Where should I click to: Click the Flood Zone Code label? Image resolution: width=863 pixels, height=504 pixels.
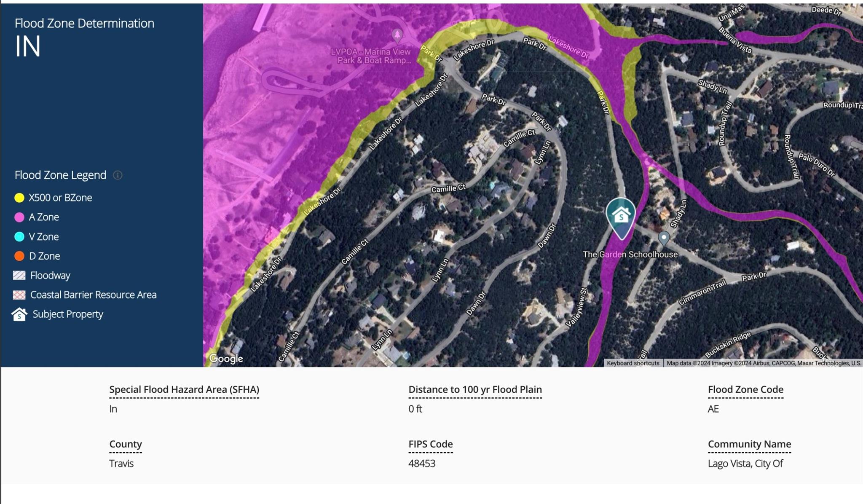(745, 390)
